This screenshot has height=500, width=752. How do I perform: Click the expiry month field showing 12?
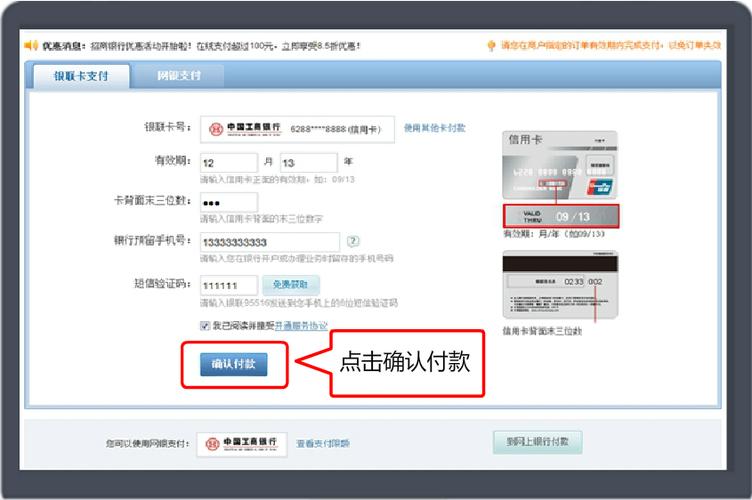tap(229, 163)
